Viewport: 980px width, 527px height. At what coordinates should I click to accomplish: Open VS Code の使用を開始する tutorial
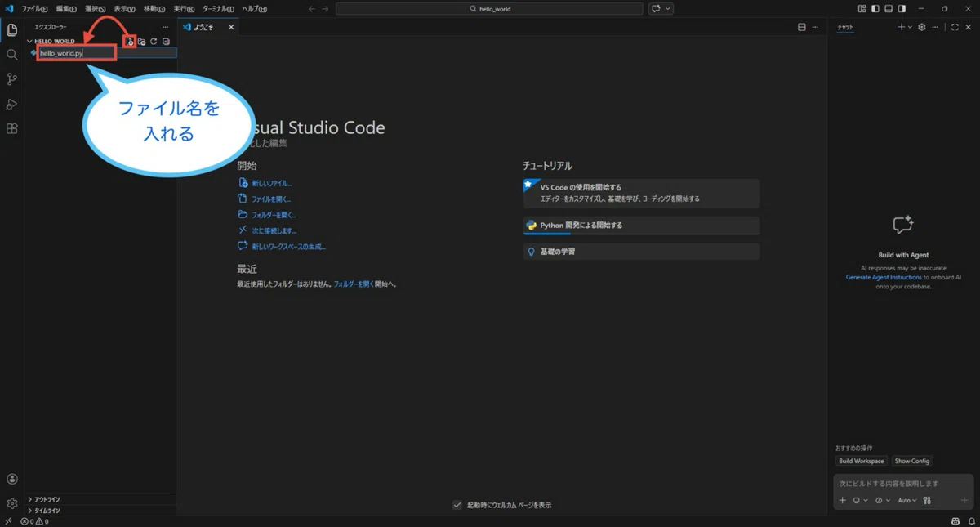point(641,194)
